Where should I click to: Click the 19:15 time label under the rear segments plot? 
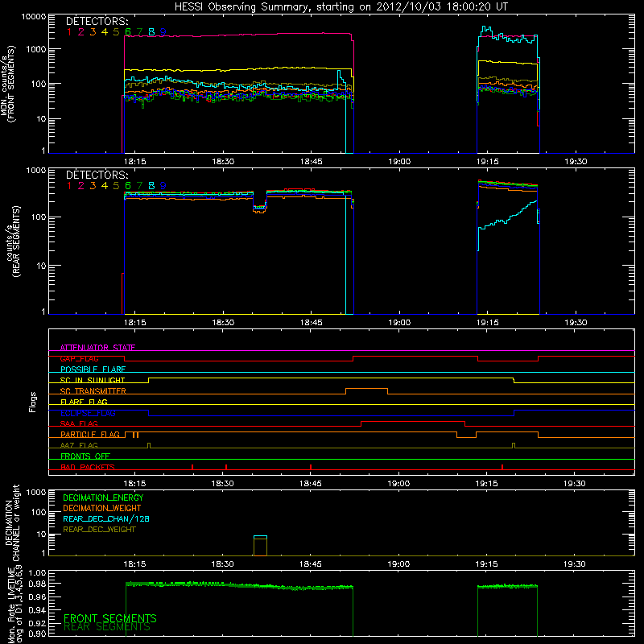[488, 323]
